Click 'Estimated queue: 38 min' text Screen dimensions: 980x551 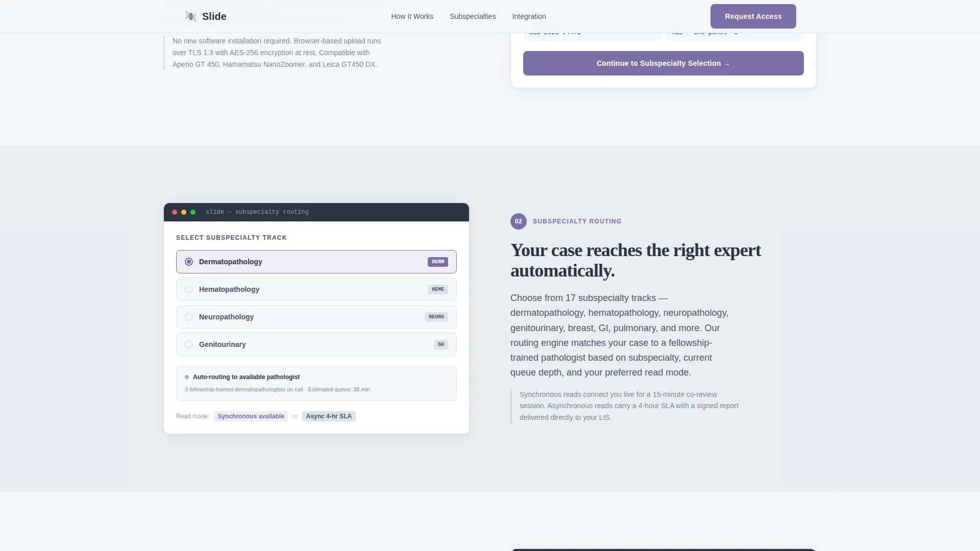(x=339, y=389)
